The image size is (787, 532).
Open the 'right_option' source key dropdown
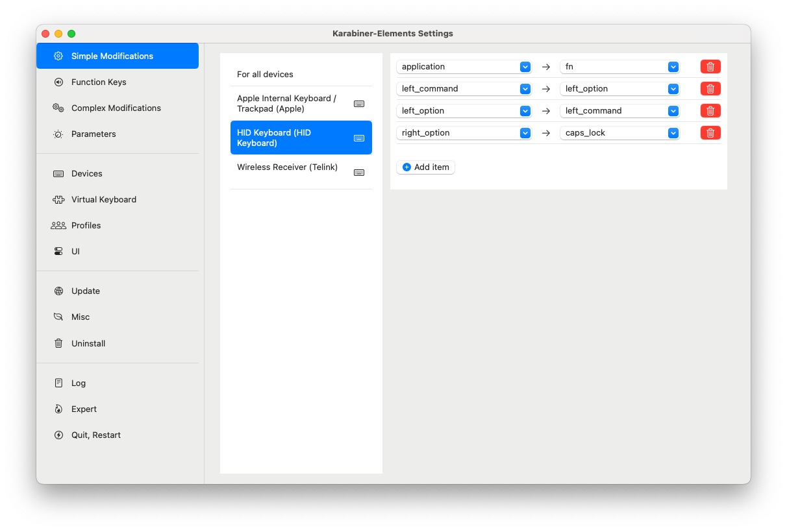(464, 133)
